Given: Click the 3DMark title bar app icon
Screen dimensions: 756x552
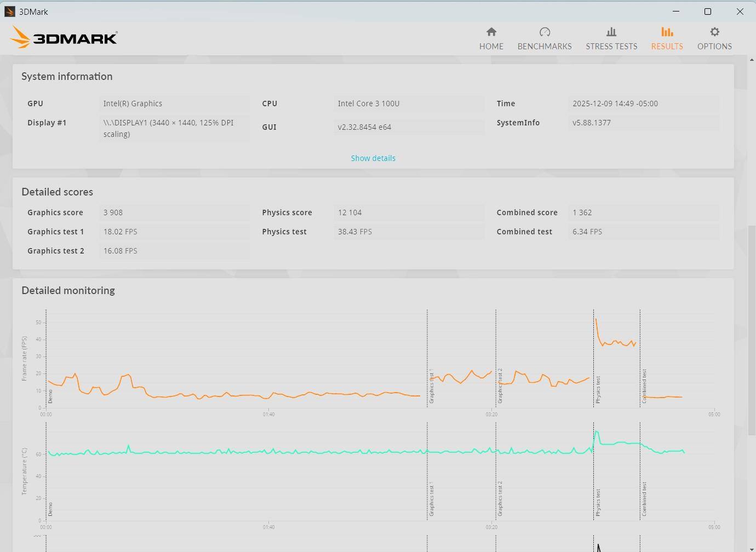Looking at the screenshot, I should (10, 12).
